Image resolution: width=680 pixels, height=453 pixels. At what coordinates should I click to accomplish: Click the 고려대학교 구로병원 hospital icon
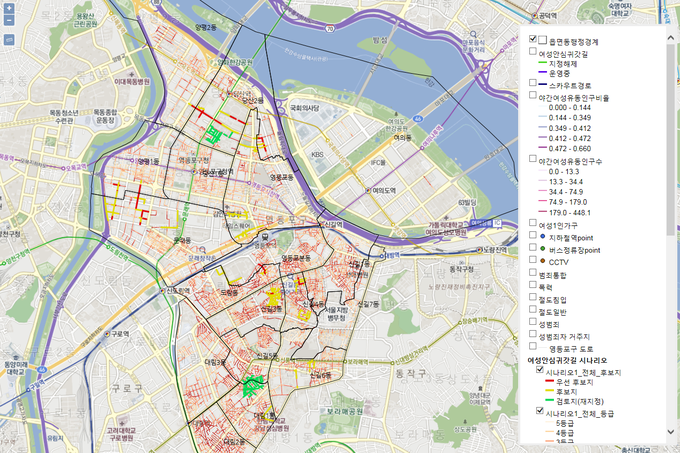coord(123,423)
